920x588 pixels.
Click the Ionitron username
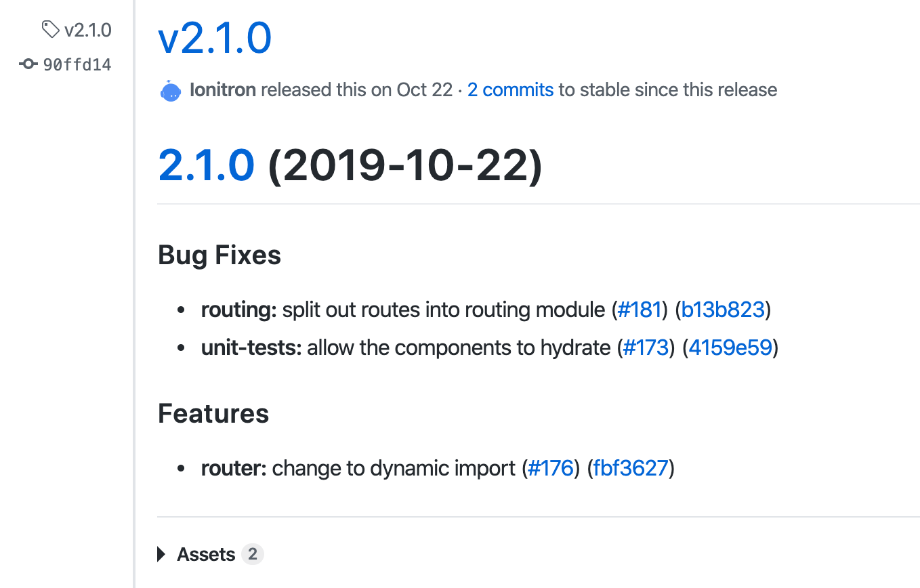(224, 89)
